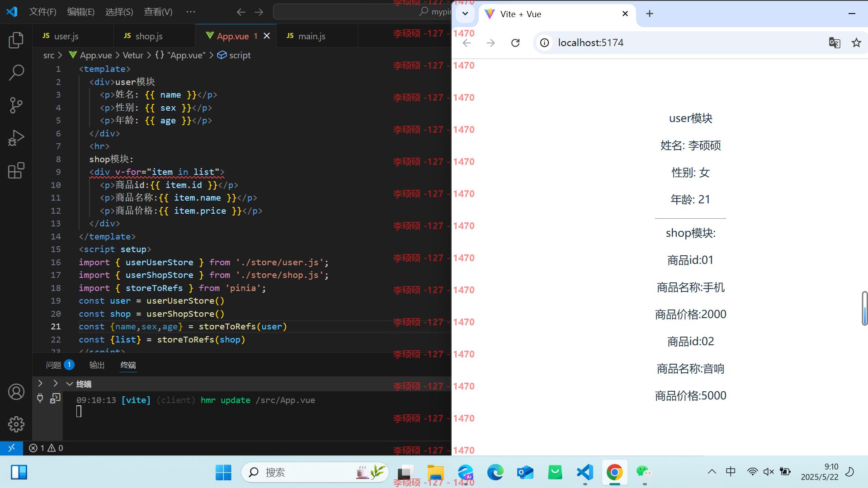
Task: Click the VS Code logo icon
Action: pos(12,12)
